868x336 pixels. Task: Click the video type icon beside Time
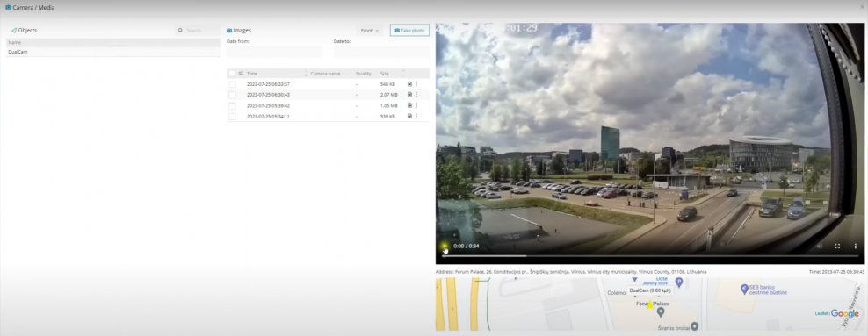point(241,73)
